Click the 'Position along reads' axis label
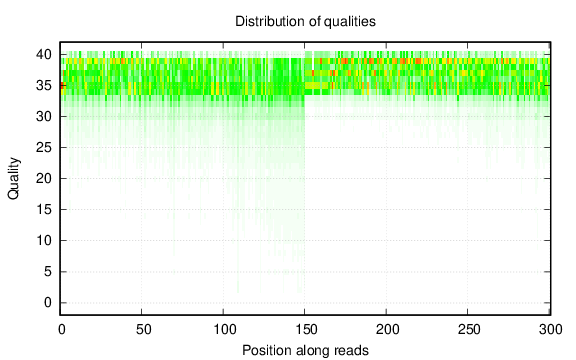 pyautogui.click(x=305, y=350)
